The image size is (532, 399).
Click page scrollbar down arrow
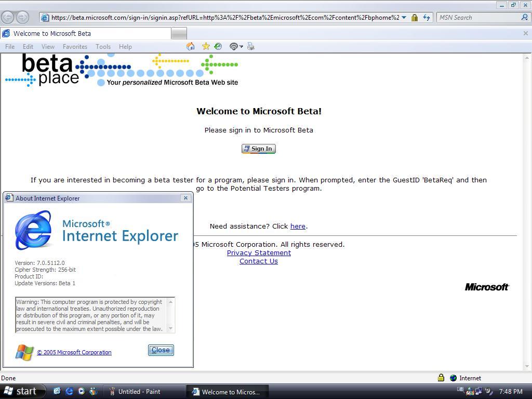point(527,366)
